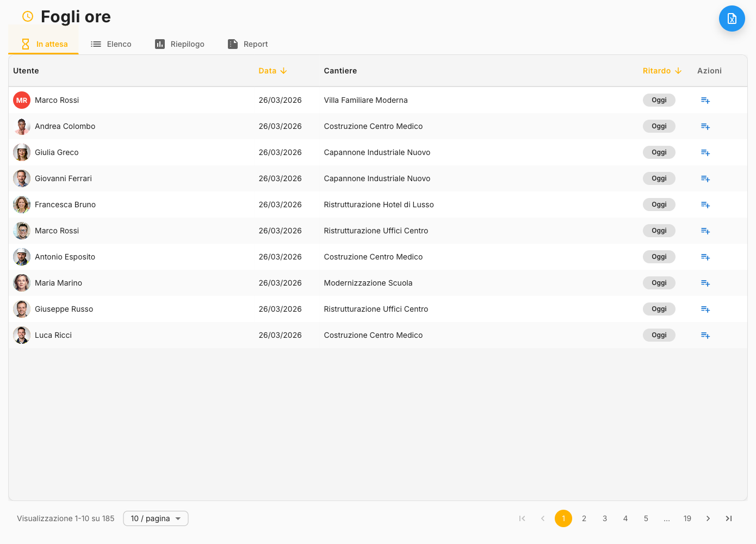The image size is (756, 544).
Task: Open the 10 / pagina dropdown
Action: click(156, 518)
